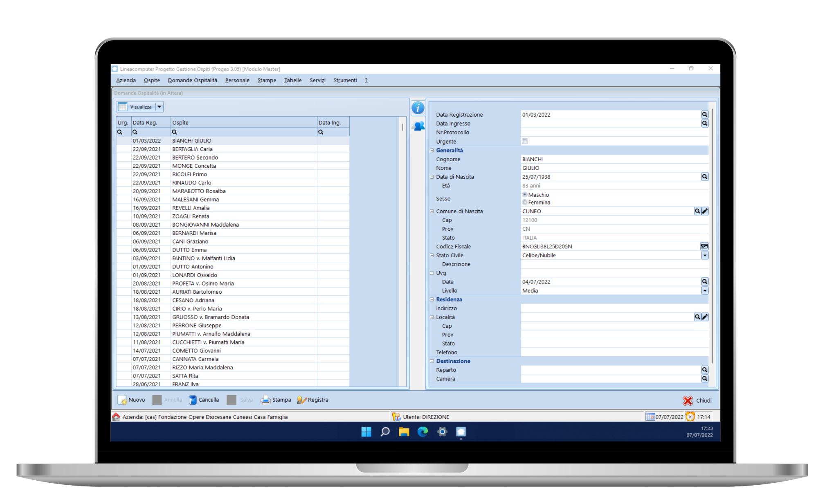This screenshot has width=818, height=504.
Task: Edit Comune di Nascita pencil icon
Action: (x=705, y=211)
